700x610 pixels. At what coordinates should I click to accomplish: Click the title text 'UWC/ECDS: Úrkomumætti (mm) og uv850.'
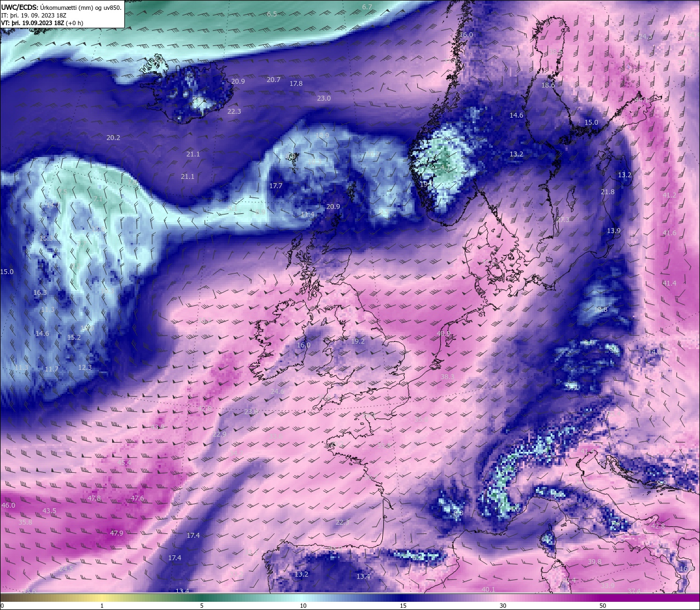[x=61, y=8]
